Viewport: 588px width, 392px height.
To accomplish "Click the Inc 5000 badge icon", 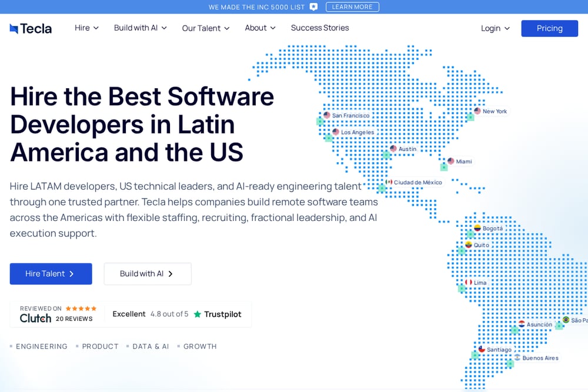I will [x=313, y=6].
